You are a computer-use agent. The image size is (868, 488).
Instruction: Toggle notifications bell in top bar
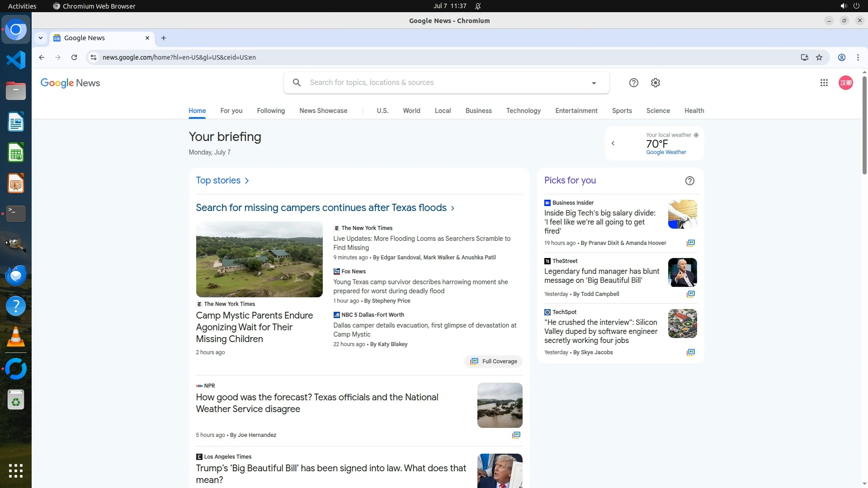coord(478,6)
